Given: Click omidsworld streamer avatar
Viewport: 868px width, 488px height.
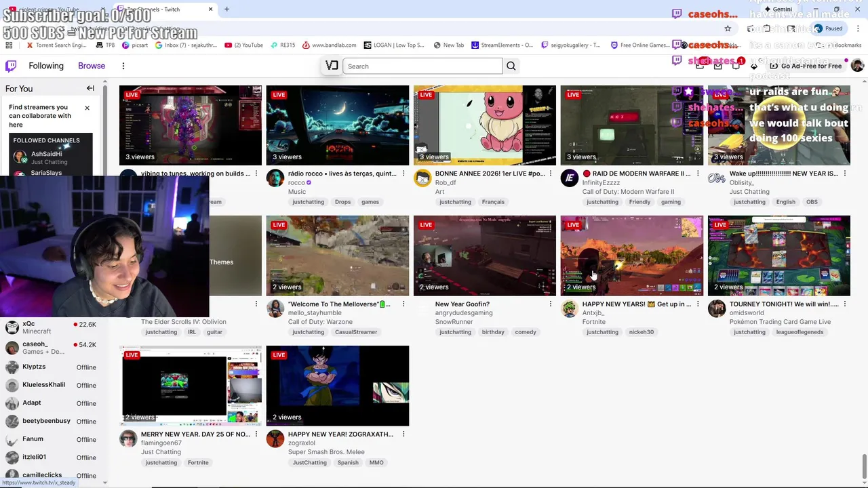Looking at the screenshot, I should click(x=717, y=308).
